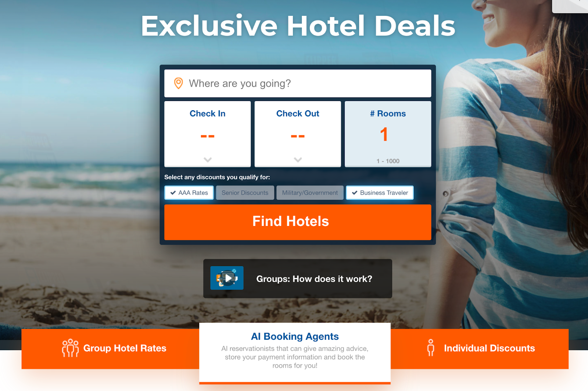Enable the Military/Government discount
588x391 pixels.
coord(310,193)
